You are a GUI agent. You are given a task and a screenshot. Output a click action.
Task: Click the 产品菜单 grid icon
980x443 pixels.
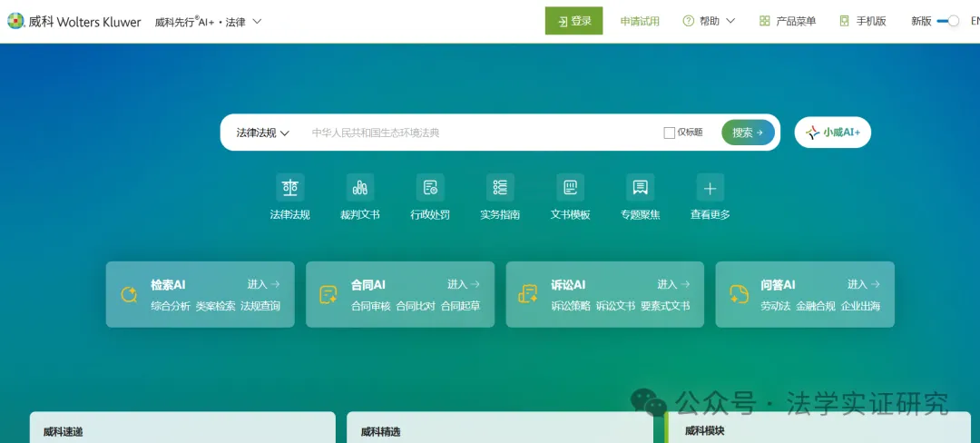pos(764,21)
